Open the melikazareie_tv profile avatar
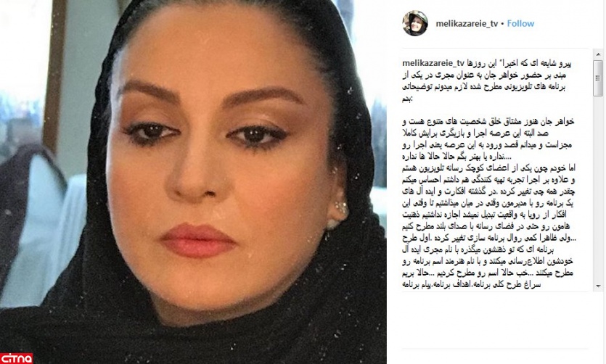Image resolution: width=606 pixels, height=364 pixels. click(x=415, y=23)
